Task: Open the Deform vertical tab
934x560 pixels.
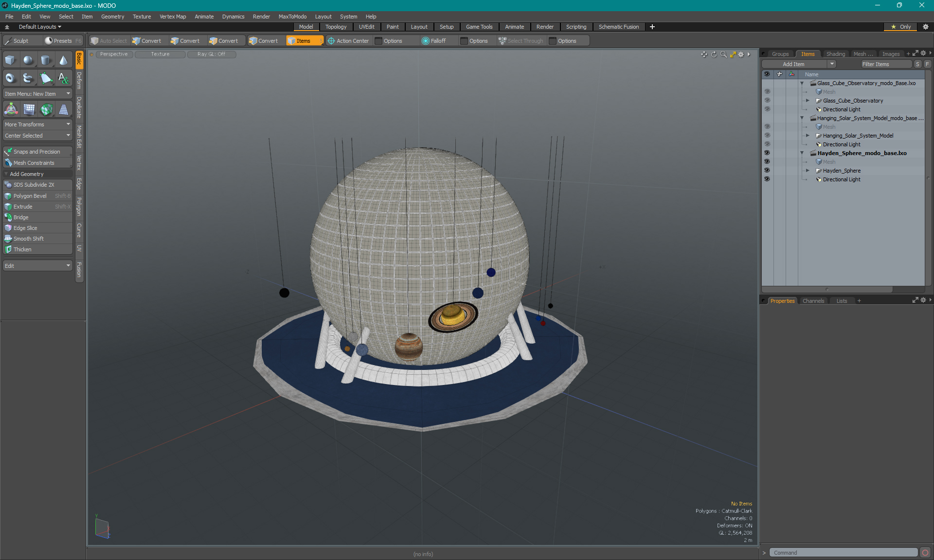Action: [x=79, y=81]
